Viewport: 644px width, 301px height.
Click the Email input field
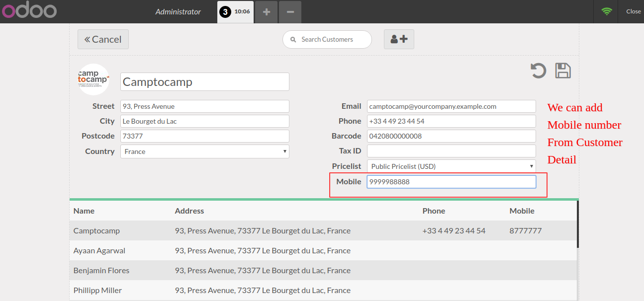(452, 106)
